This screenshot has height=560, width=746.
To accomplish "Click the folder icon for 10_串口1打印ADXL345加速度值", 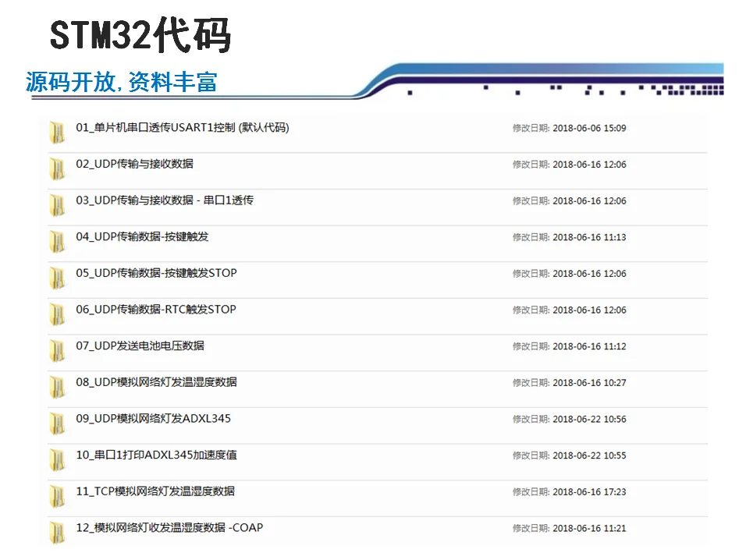I will pos(57,459).
